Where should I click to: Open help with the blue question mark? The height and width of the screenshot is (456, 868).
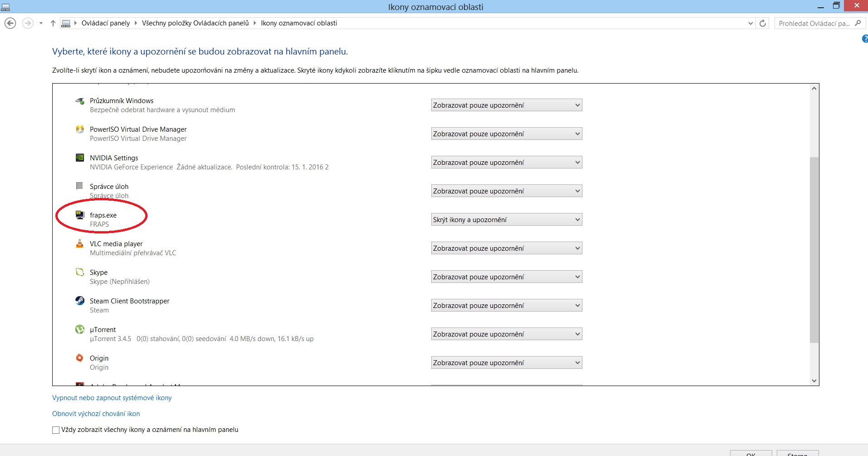pos(865,39)
